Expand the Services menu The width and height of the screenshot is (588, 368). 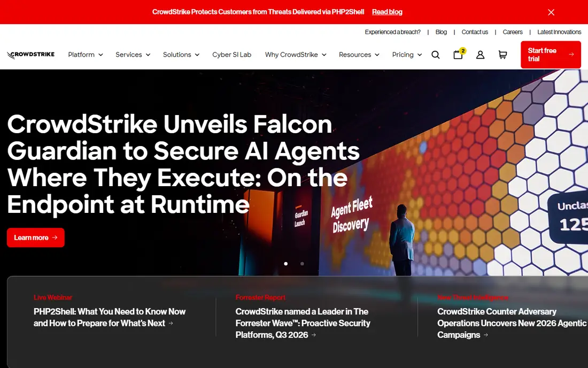tap(133, 55)
